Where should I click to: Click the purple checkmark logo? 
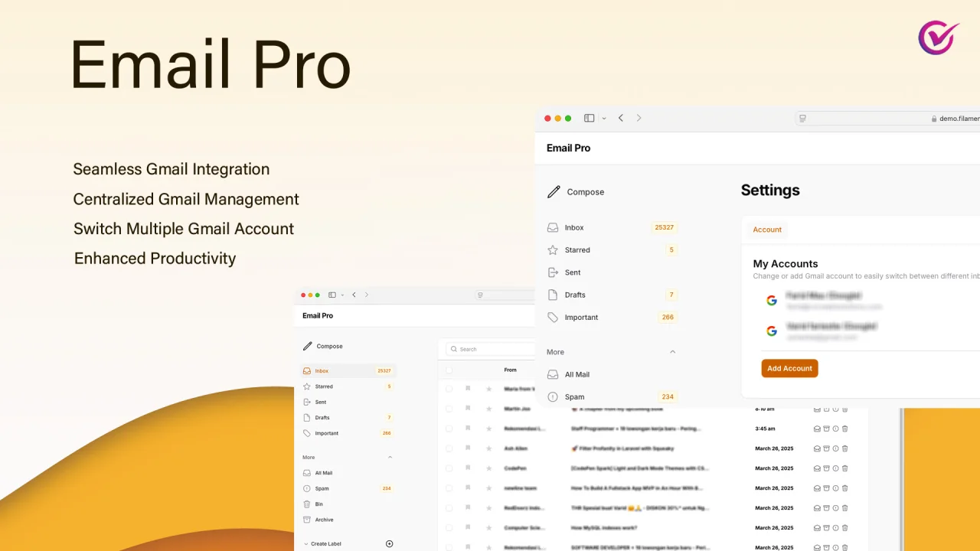coord(938,37)
